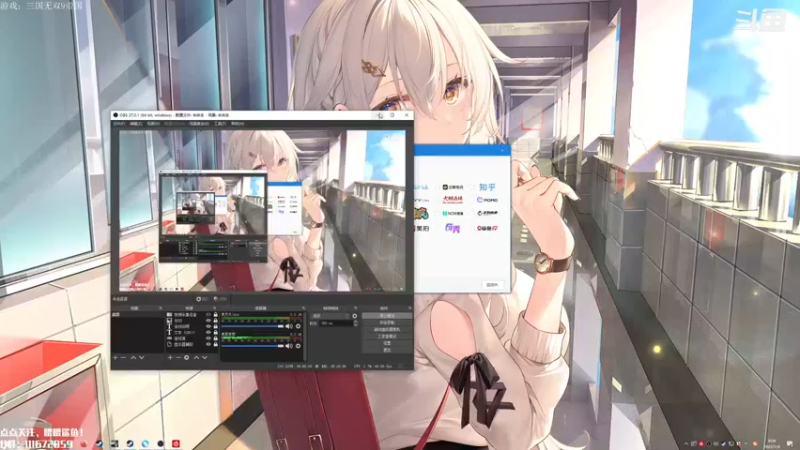Move the source down in the Sources dock
This screenshot has height=450, width=800.
click(x=205, y=358)
